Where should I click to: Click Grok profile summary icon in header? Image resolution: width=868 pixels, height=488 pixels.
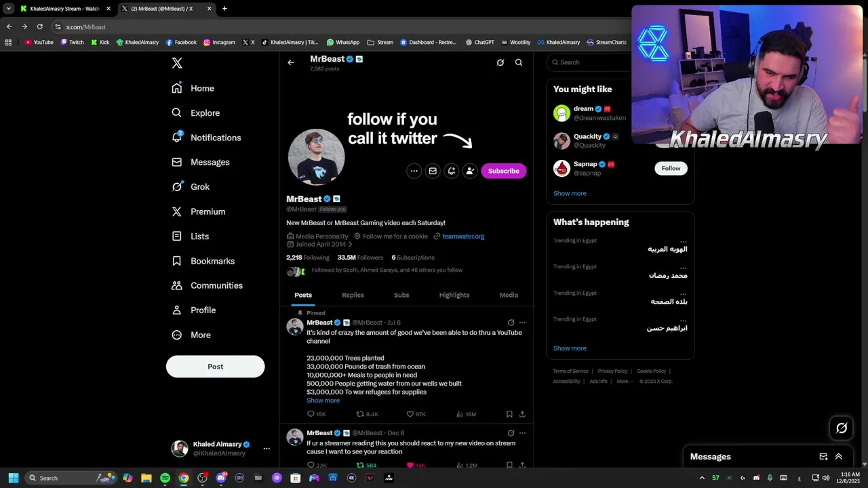(x=500, y=62)
